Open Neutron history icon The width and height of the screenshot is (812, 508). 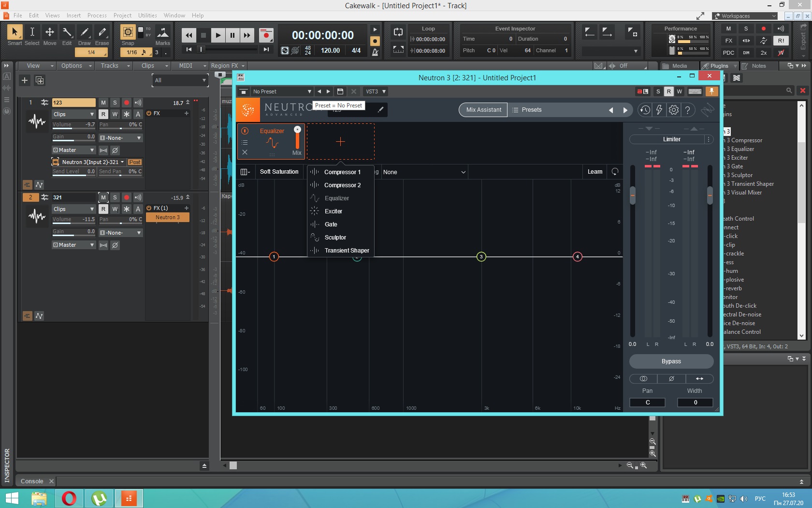pos(644,110)
